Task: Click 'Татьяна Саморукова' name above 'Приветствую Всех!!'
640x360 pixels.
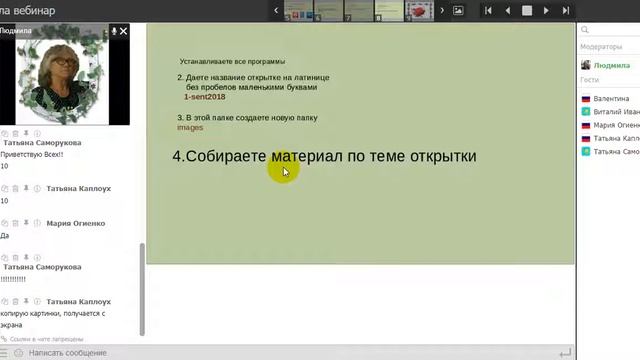Action: click(42, 143)
